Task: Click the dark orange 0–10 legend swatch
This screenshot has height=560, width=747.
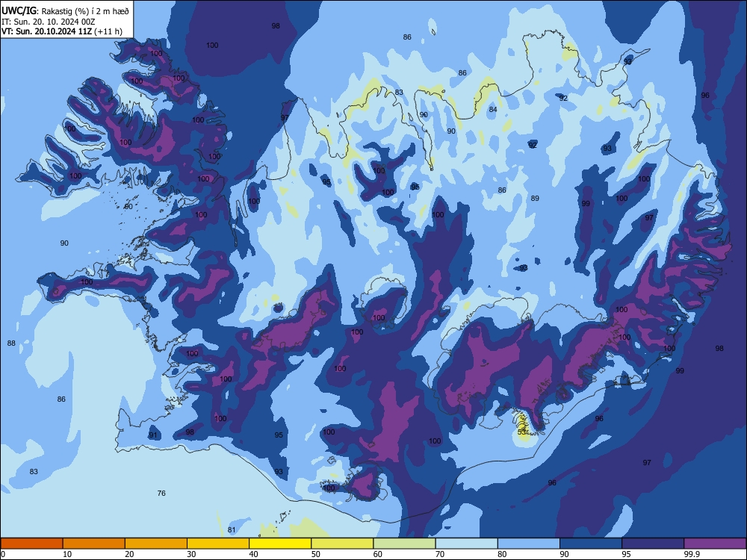Action: click(31, 544)
